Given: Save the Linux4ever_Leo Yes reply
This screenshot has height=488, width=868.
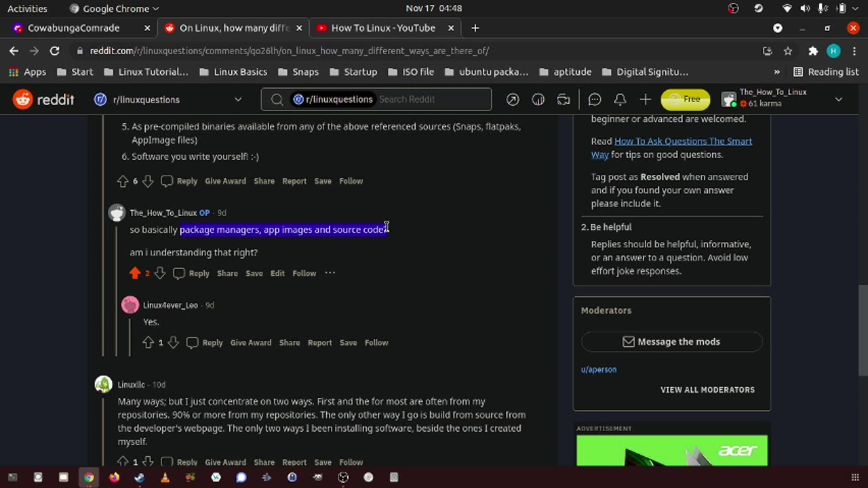Looking at the screenshot, I should click(348, 343).
